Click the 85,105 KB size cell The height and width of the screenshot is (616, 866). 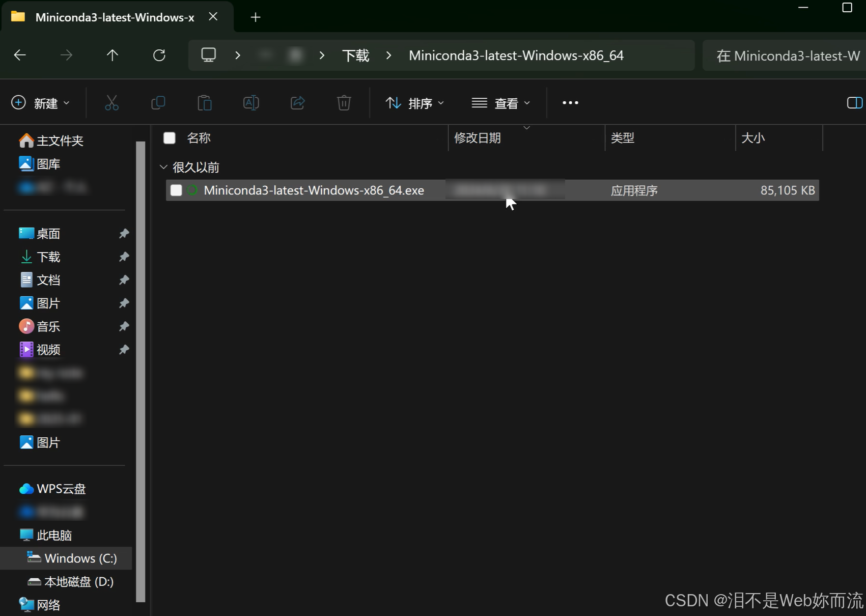click(788, 190)
